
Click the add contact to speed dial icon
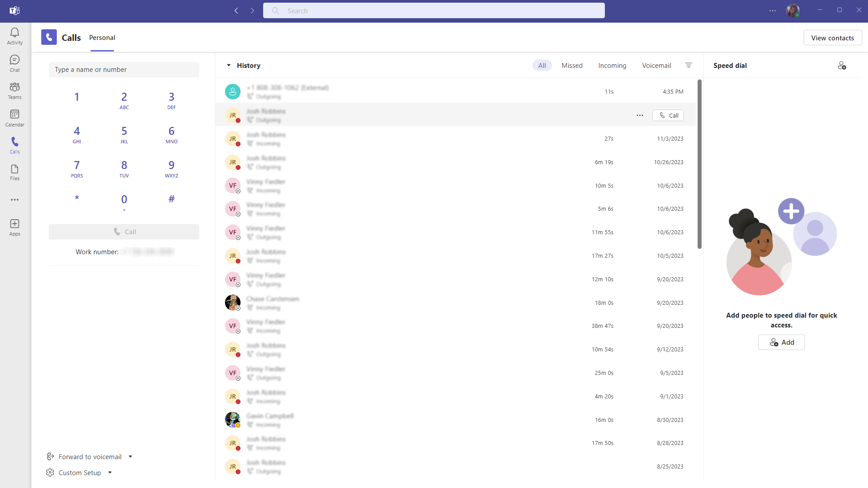(x=842, y=65)
